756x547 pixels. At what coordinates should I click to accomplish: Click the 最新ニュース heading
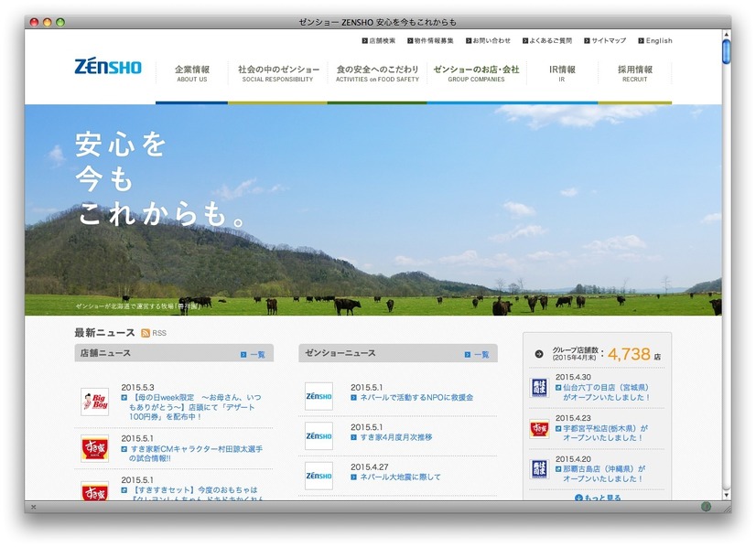104,333
